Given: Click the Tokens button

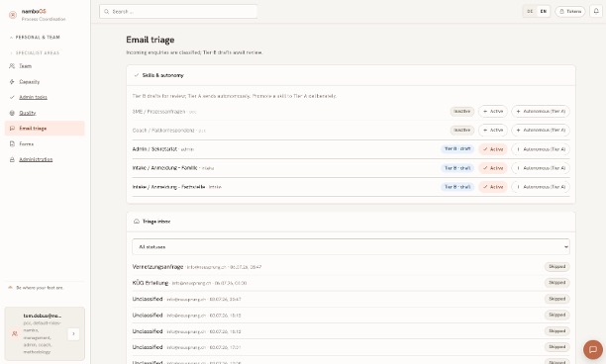Looking at the screenshot, I should 570,11.
